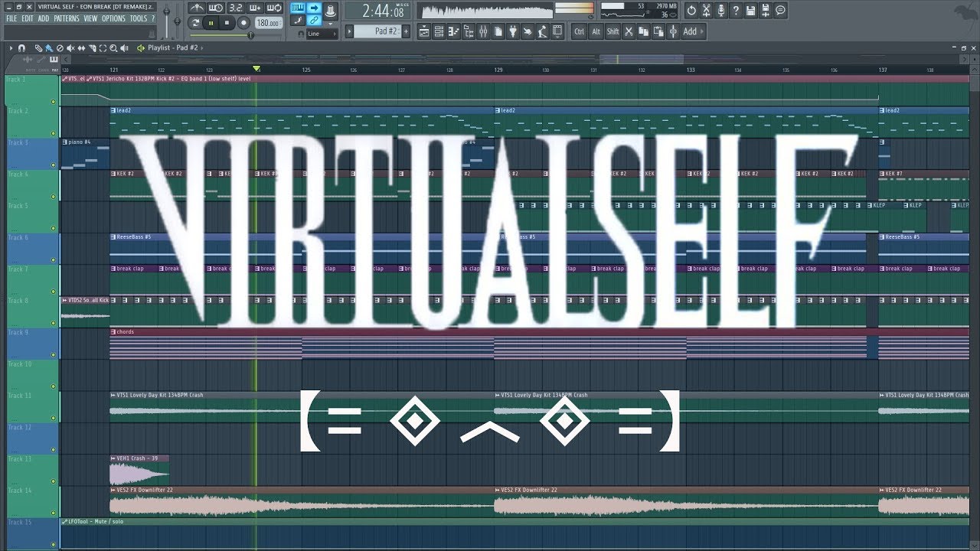This screenshot has height=551, width=980.
Task: Save the project with floppy icon
Action: (750, 11)
